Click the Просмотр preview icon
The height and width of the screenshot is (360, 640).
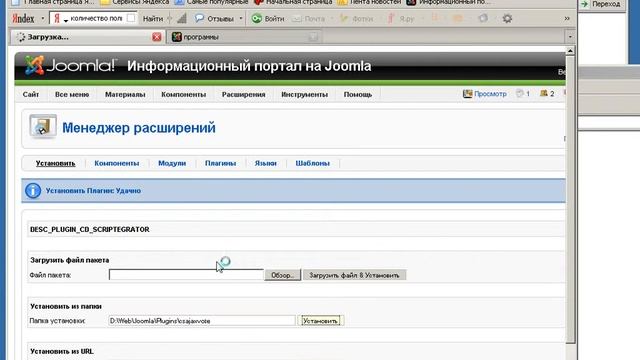click(x=467, y=94)
